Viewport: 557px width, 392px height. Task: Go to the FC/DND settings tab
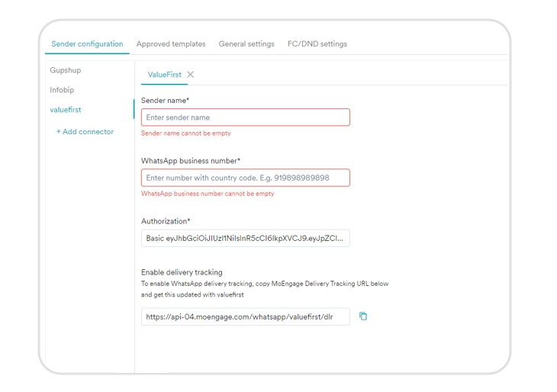[317, 44]
